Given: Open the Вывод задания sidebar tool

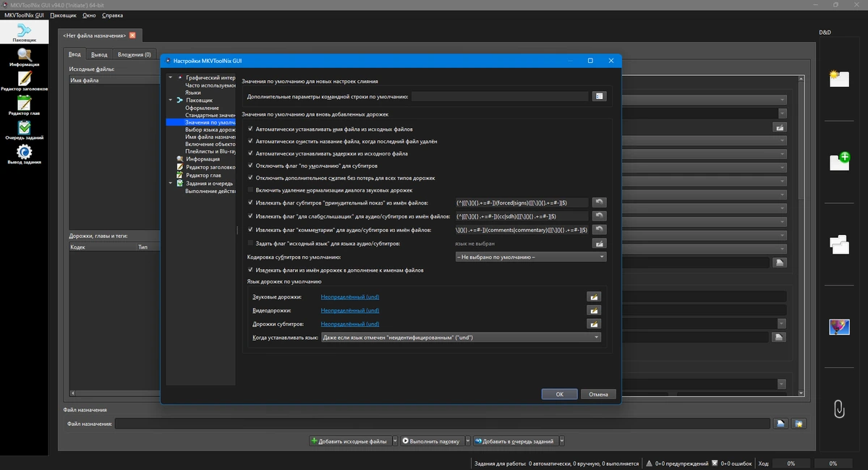Looking at the screenshot, I should (x=25, y=155).
